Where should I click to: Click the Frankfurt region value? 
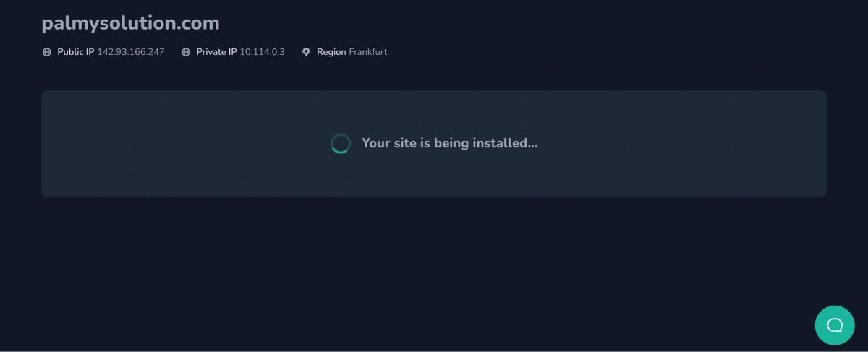(368, 52)
